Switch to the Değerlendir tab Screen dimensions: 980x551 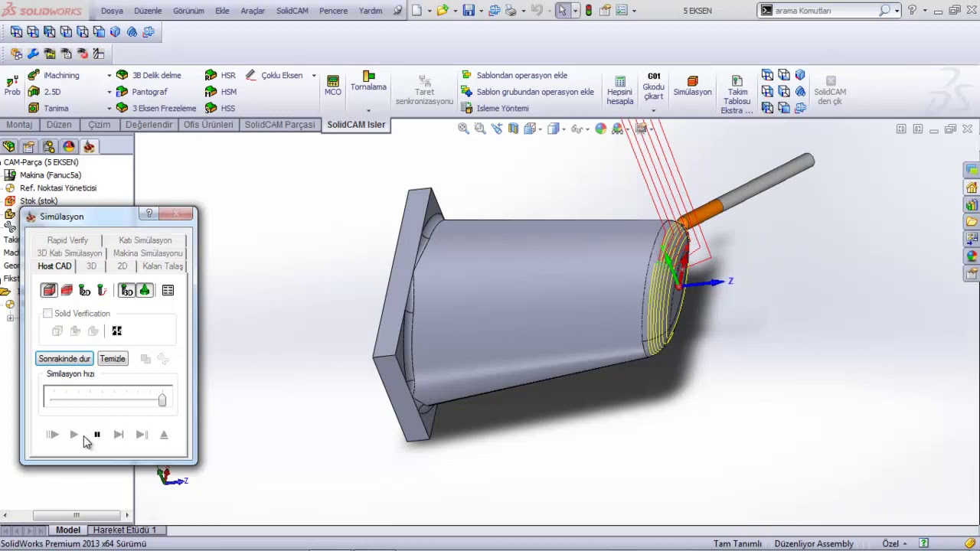(149, 125)
